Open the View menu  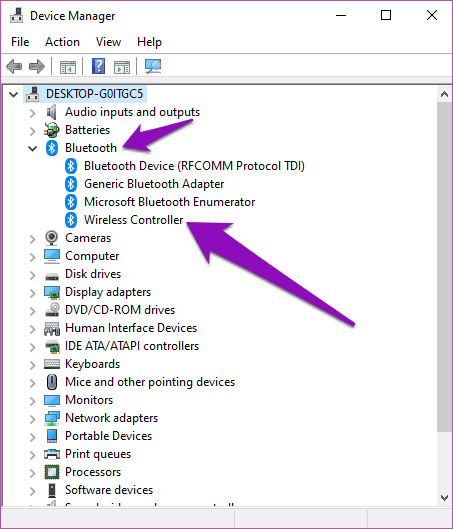click(108, 42)
